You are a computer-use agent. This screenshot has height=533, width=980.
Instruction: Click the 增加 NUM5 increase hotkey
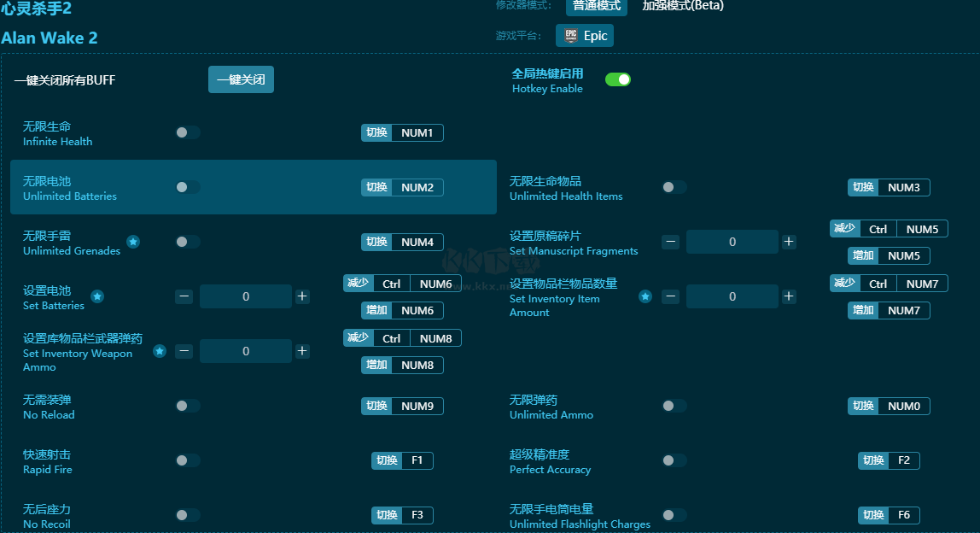(889, 256)
